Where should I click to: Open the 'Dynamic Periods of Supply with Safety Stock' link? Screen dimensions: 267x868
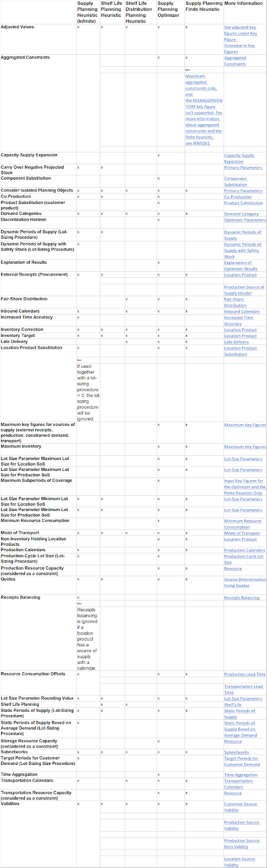pos(243,250)
